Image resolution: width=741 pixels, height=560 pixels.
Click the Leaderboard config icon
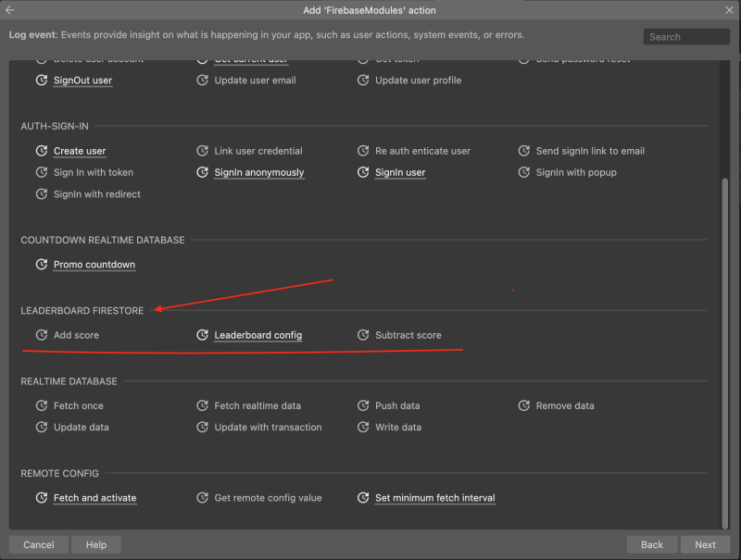coord(202,335)
